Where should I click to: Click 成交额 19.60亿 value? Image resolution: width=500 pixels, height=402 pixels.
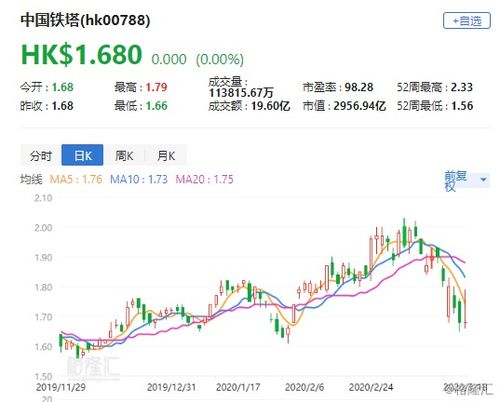[x=270, y=106]
